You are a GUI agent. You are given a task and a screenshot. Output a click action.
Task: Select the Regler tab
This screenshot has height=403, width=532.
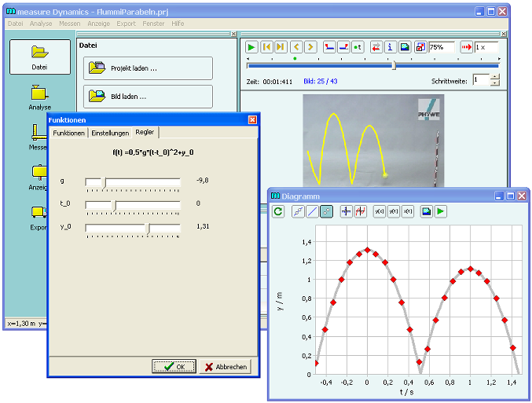click(x=145, y=132)
